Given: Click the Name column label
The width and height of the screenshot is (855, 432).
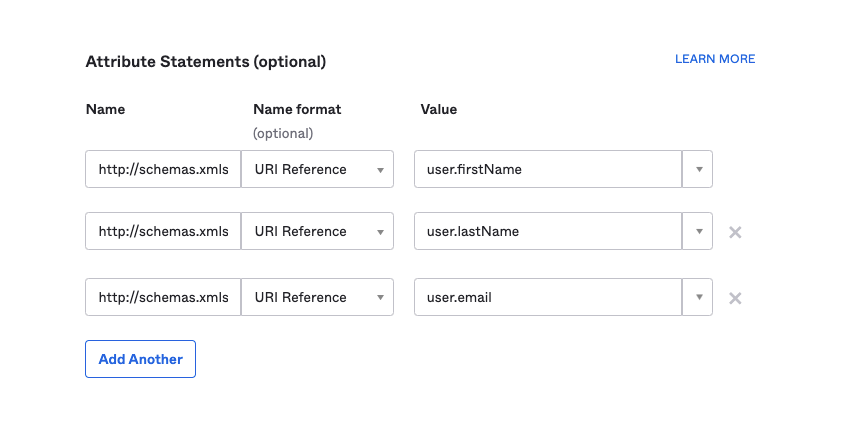Looking at the screenshot, I should click(x=105, y=109).
